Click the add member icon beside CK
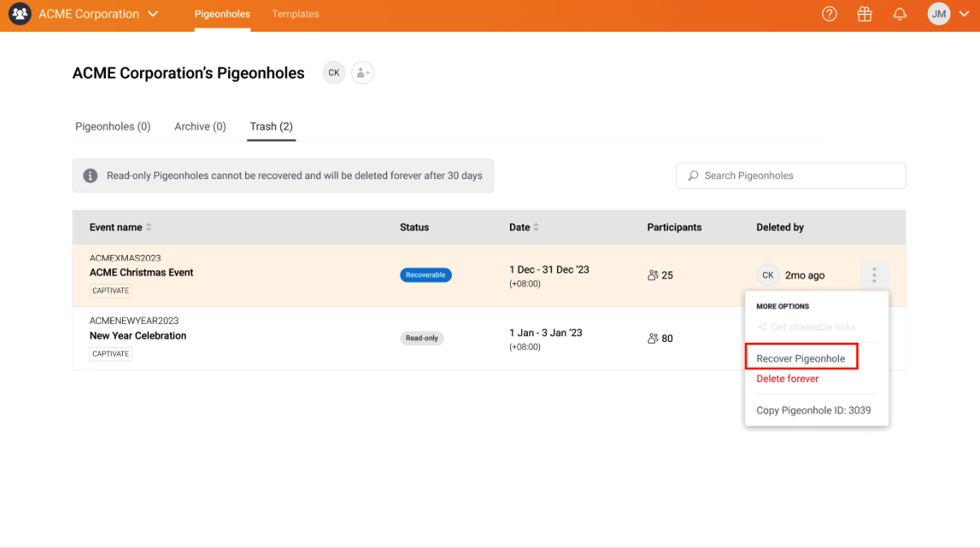Image resolution: width=980 pixels, height=548 pixels. click(363, 72)
